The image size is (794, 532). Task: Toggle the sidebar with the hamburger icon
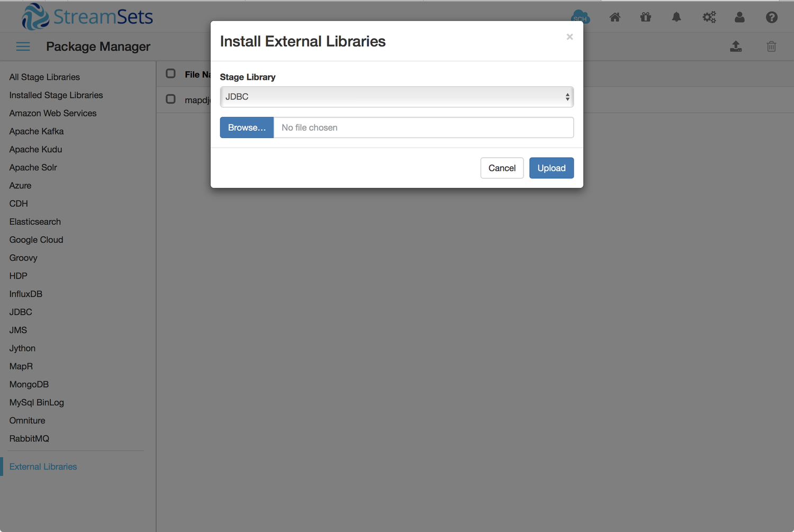pos(23,47)
